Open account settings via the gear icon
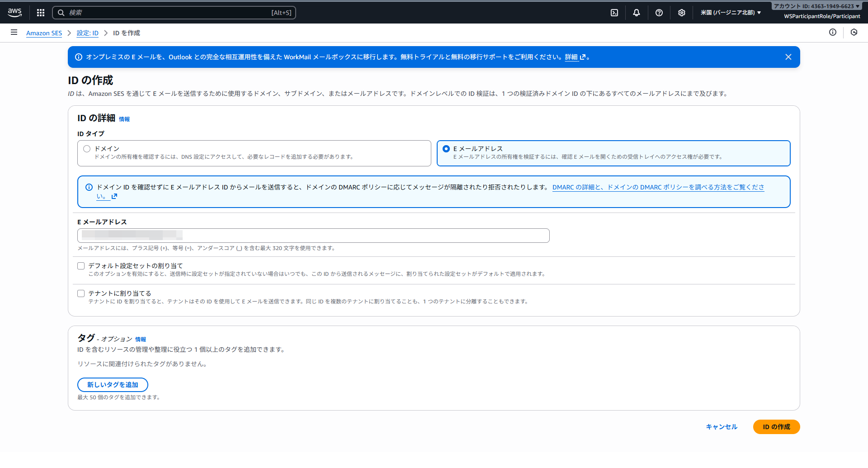Screen dimensions: 868x468 pyautogui.click(x=682, y=12)
